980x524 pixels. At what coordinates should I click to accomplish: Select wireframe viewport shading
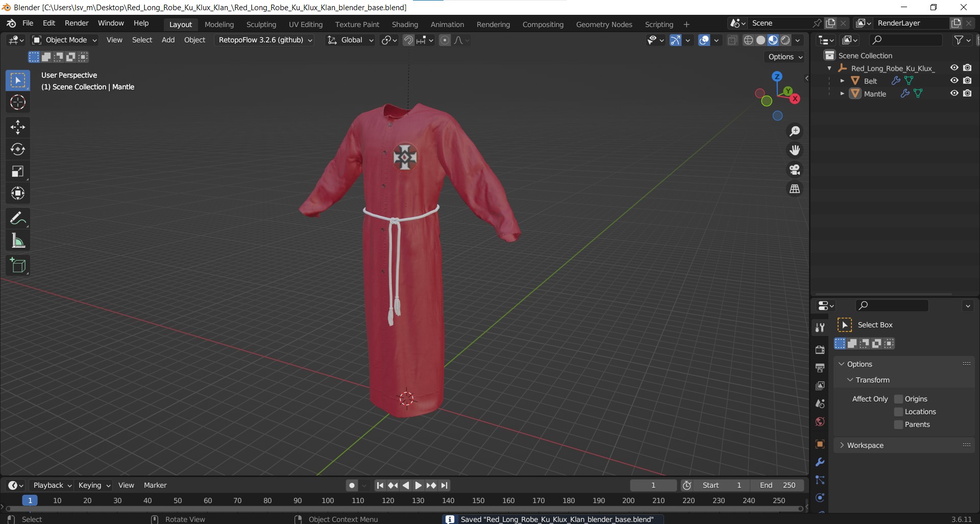[748, 40]
